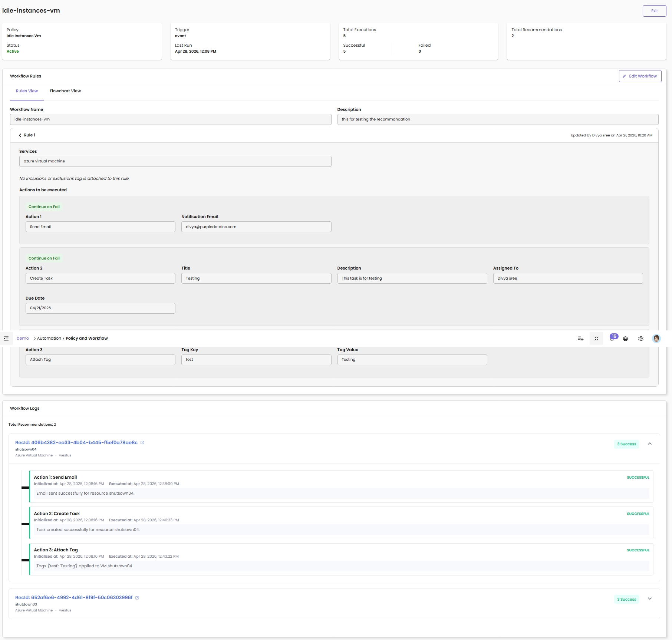Go to demo breadcrumb link
The image size is (672, 640).
pyautogui.click(x=23, y=339)
